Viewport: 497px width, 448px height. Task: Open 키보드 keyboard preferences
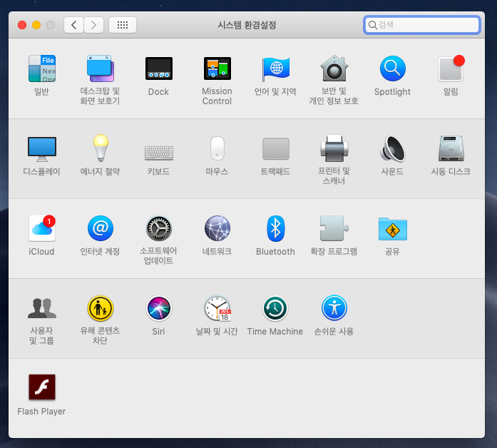coord(159,153)
